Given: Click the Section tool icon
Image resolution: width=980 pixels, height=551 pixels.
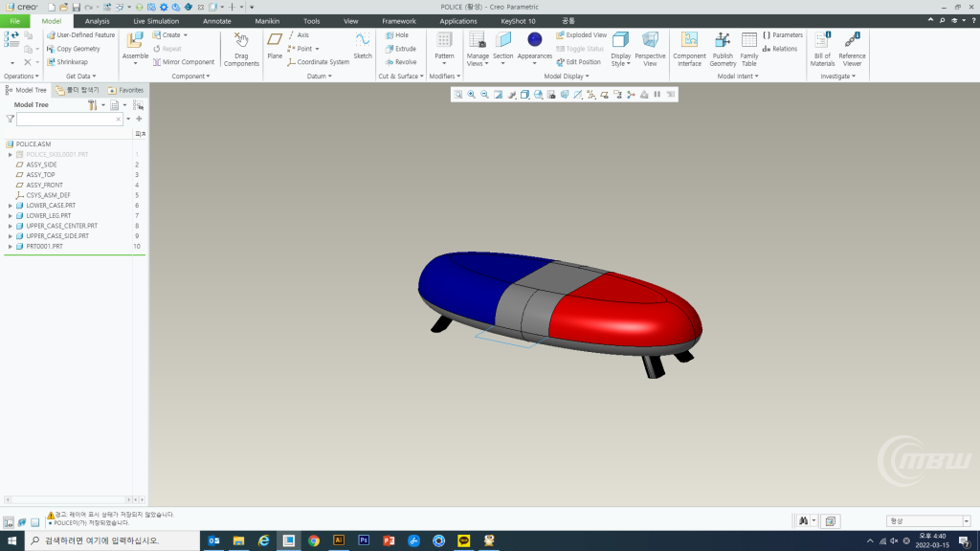Looking at the screenshot, I should (503, 40).
